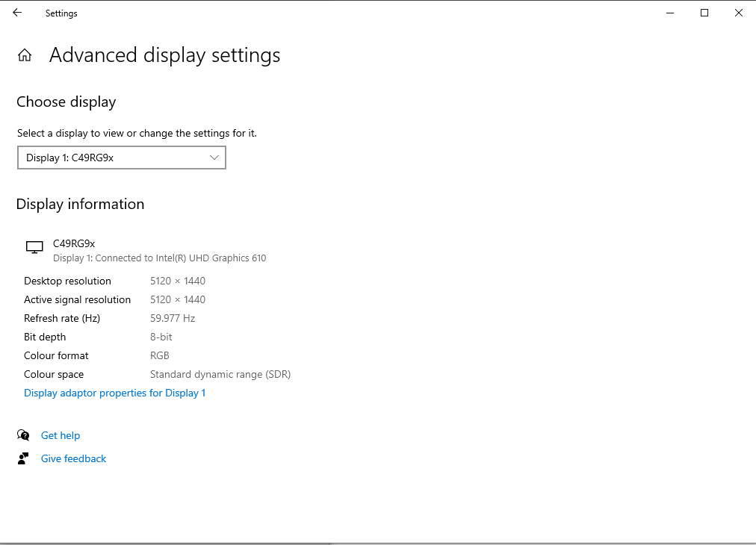Click the Settings label in the title bar
This screenshot has height=545, width=756.
61,13
